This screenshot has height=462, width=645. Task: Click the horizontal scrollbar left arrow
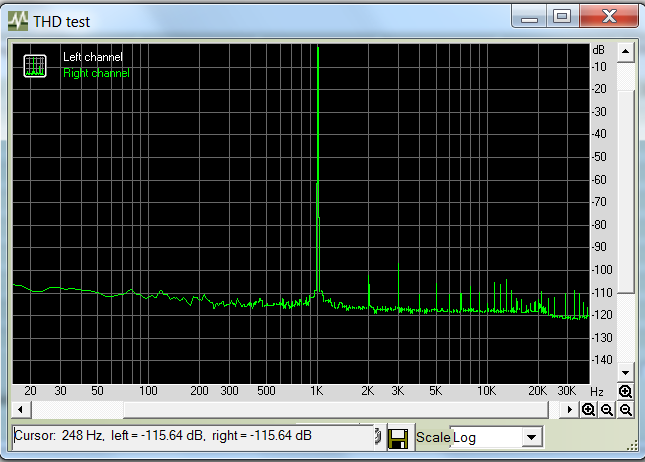(x=20, y=410)
